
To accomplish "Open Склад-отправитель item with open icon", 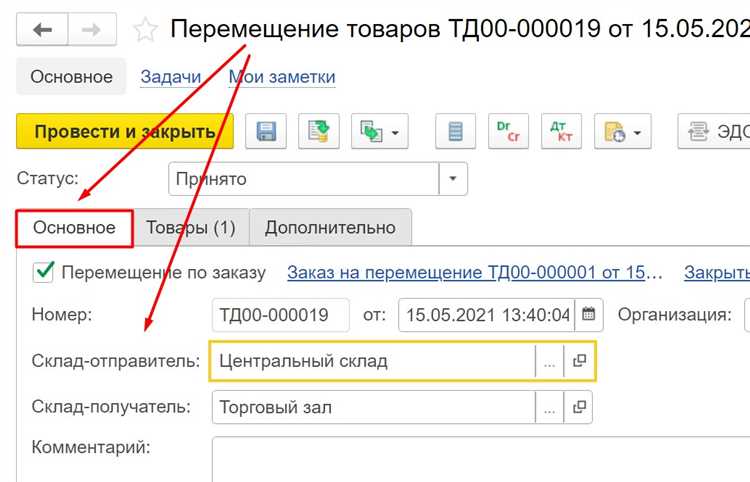I will [579, 361].
